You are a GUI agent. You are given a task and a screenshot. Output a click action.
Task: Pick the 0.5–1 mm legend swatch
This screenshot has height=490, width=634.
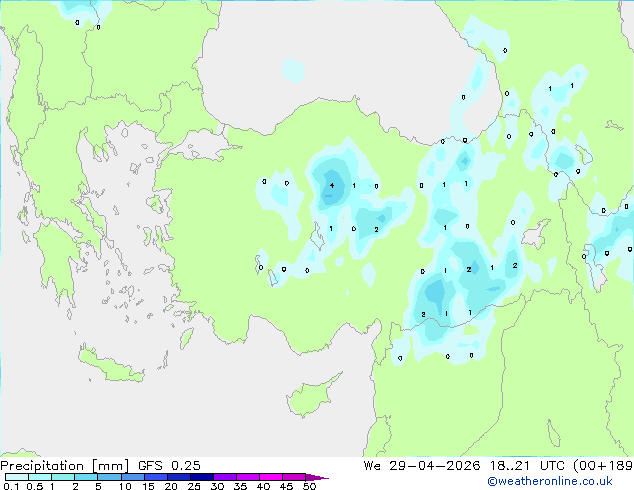pos(40,477)
